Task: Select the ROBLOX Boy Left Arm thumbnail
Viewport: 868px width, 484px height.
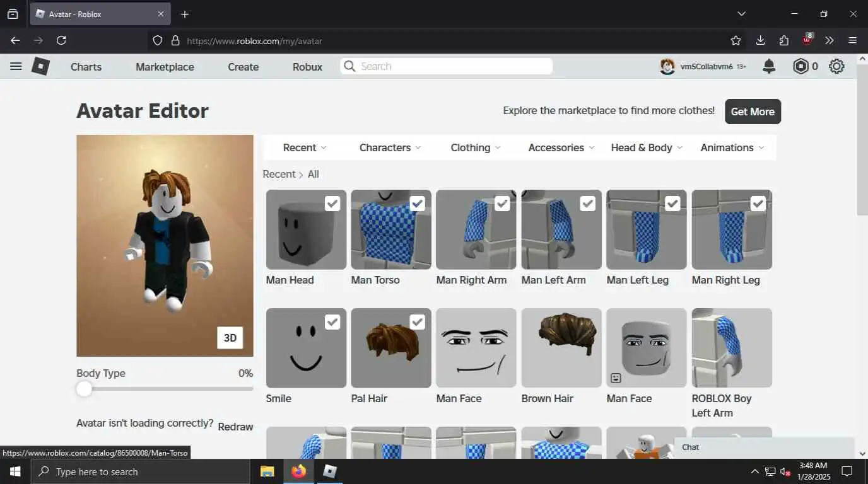Action: tap(732, 348)
